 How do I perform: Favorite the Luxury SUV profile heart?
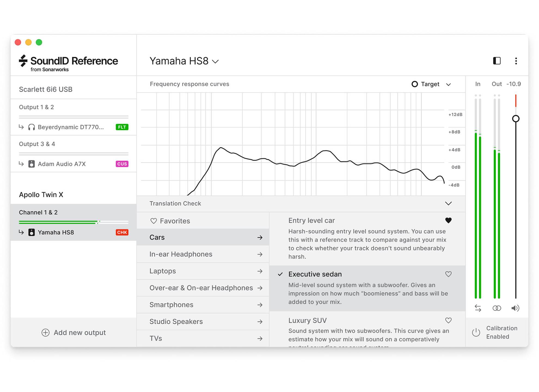448,320
